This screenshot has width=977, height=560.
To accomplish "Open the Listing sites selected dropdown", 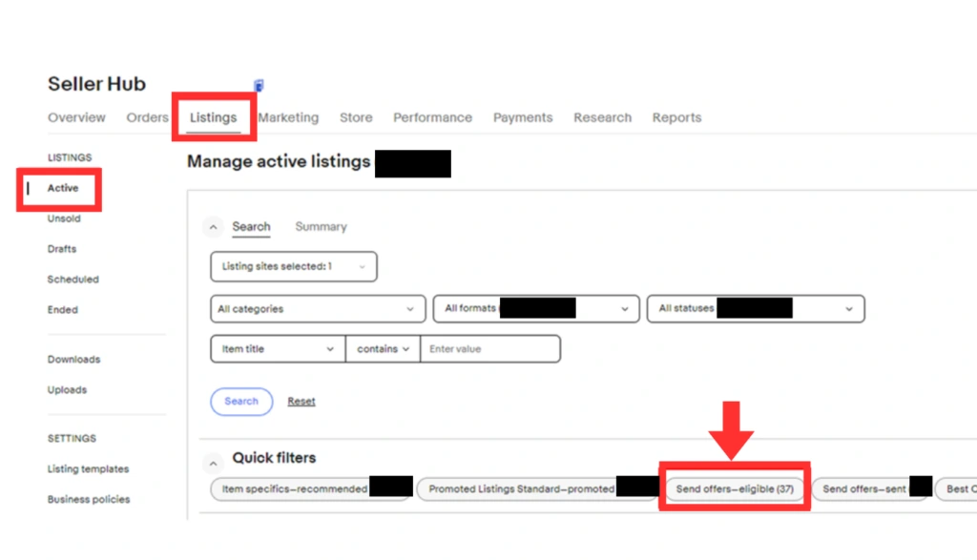I will [294, 266].
